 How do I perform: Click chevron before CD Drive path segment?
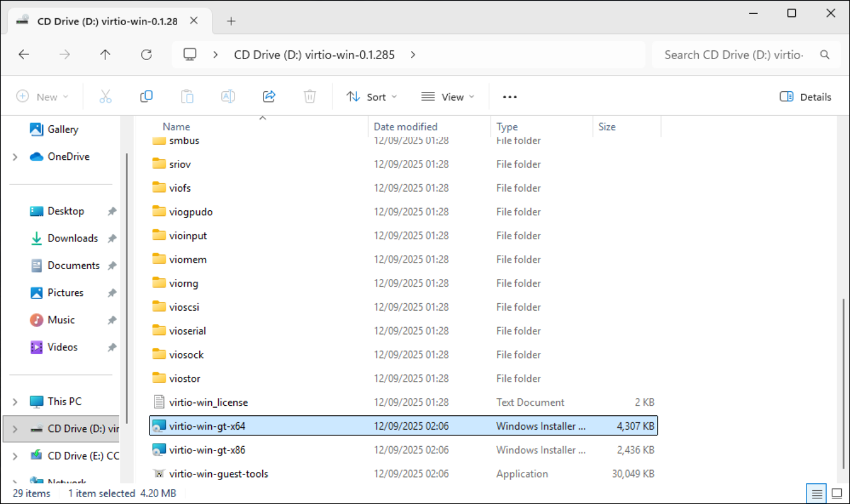coord(216,55)
